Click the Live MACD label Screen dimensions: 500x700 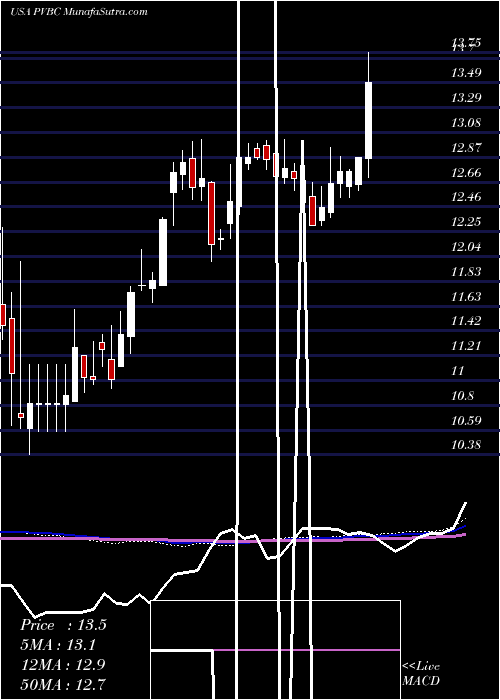421,674
